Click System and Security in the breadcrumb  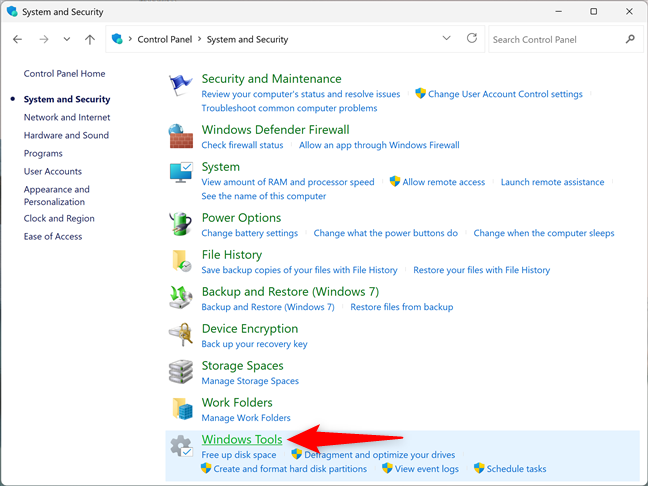tap(247, 39)
